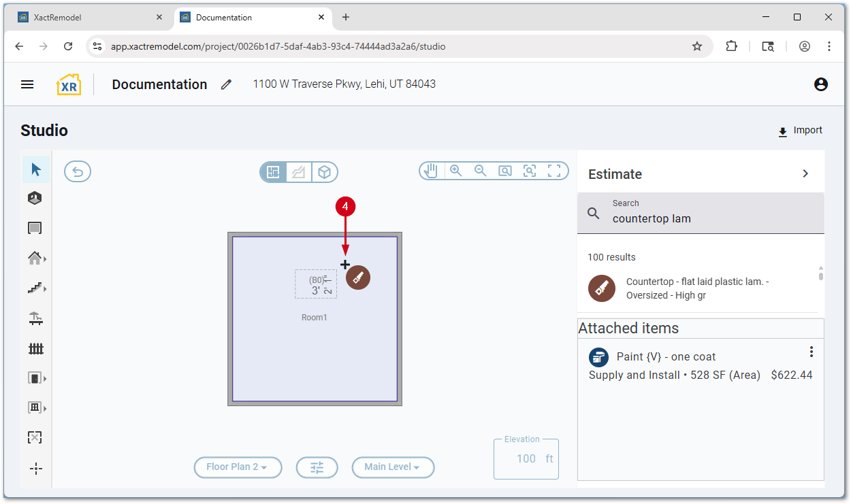
Task: Open the Main Level dropdown
Action: coord(393,467)
